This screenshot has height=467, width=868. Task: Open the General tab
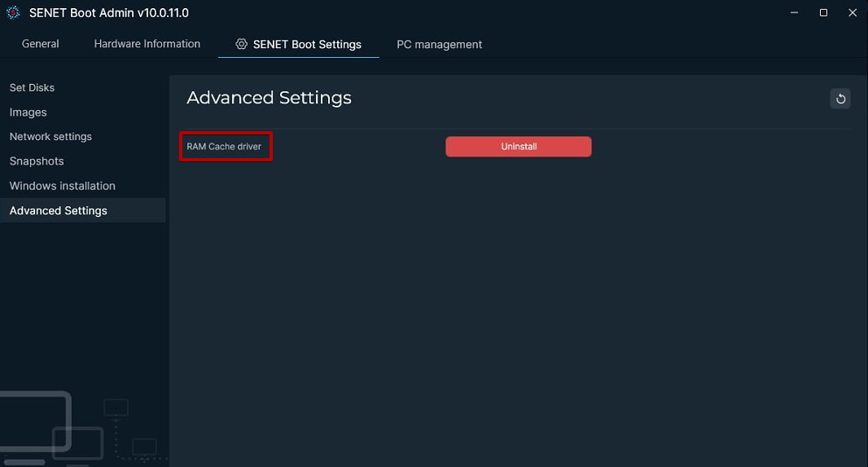41,44
